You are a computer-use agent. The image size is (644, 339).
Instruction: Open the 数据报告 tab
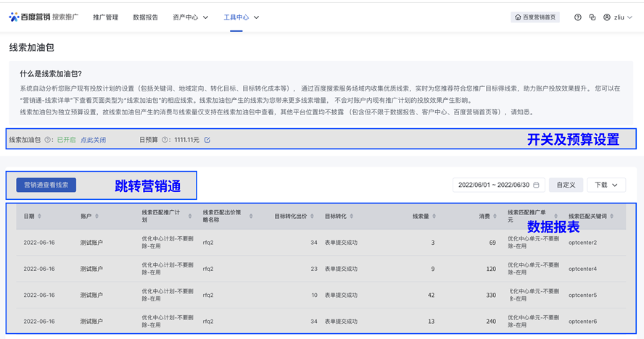pos(145,17)
